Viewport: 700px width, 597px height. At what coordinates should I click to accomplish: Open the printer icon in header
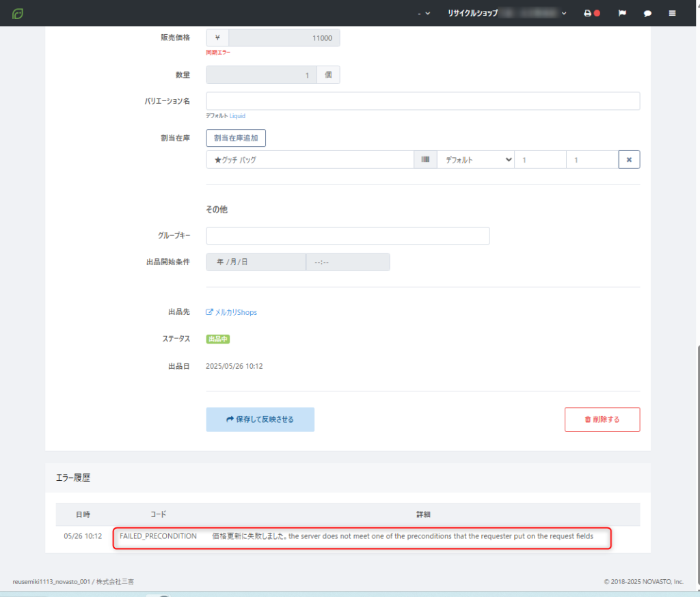(587, 14)
